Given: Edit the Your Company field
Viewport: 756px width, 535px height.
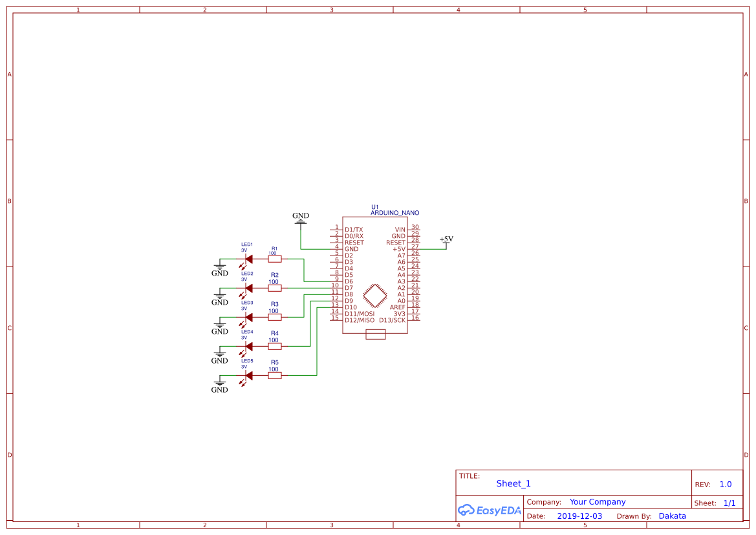Looking at the screenshot, I should (598, 502).
